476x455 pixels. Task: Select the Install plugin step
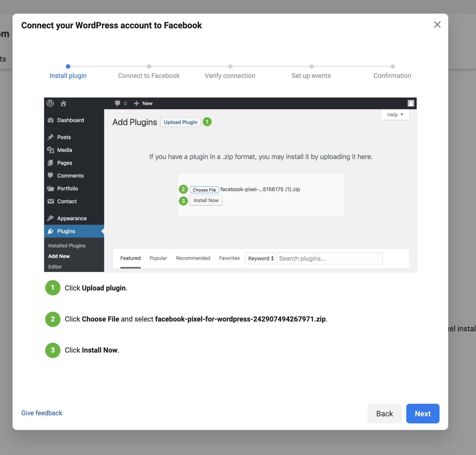click(68, 76)
